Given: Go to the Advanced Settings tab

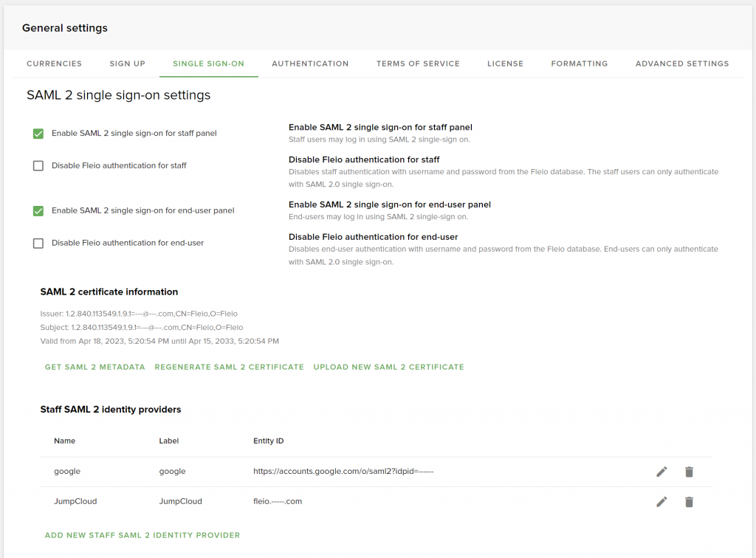Looking at the screenshot, I should point(681,63).
